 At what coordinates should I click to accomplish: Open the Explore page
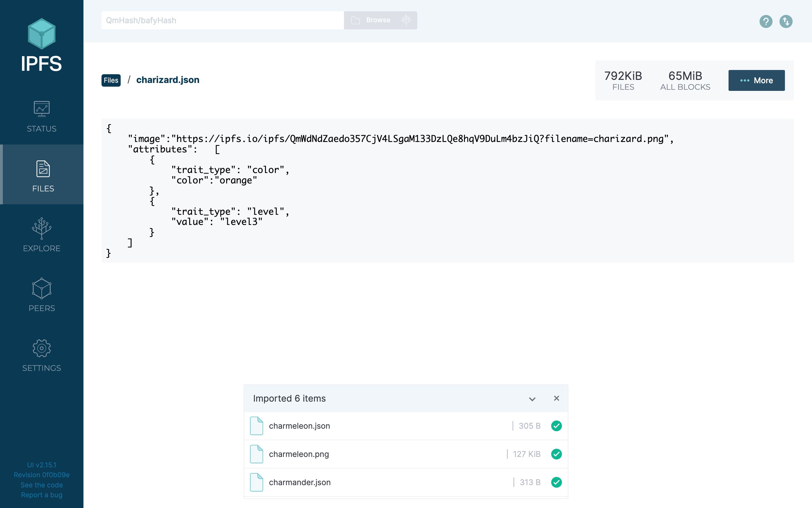pyautogui.click(x=42, y=234)
